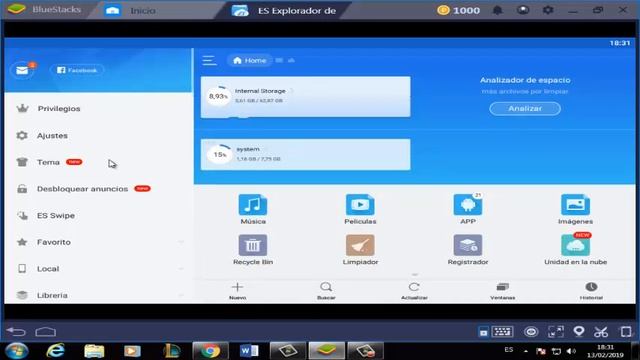Open Microsoft Word from taskbar
640x360 pixels.
[249, 351]
